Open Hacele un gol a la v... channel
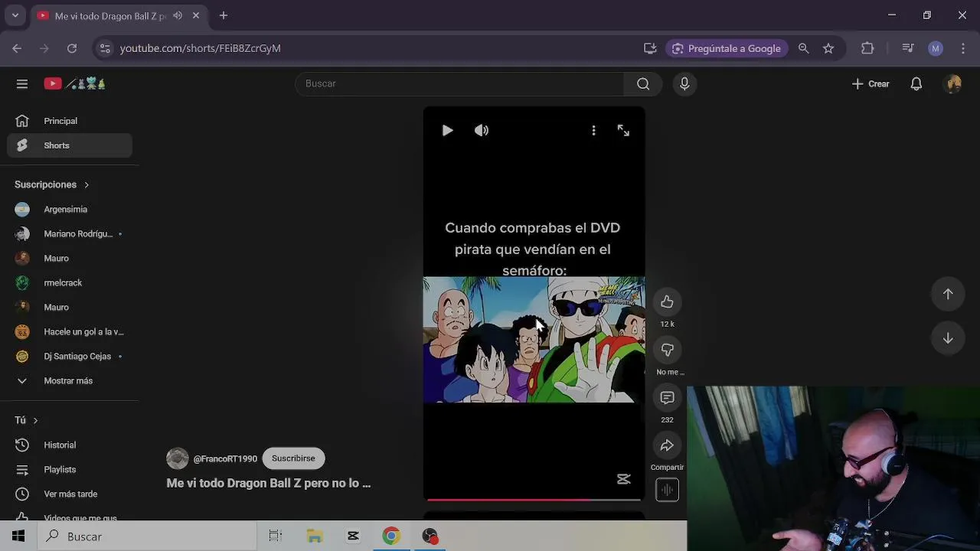 70,331
